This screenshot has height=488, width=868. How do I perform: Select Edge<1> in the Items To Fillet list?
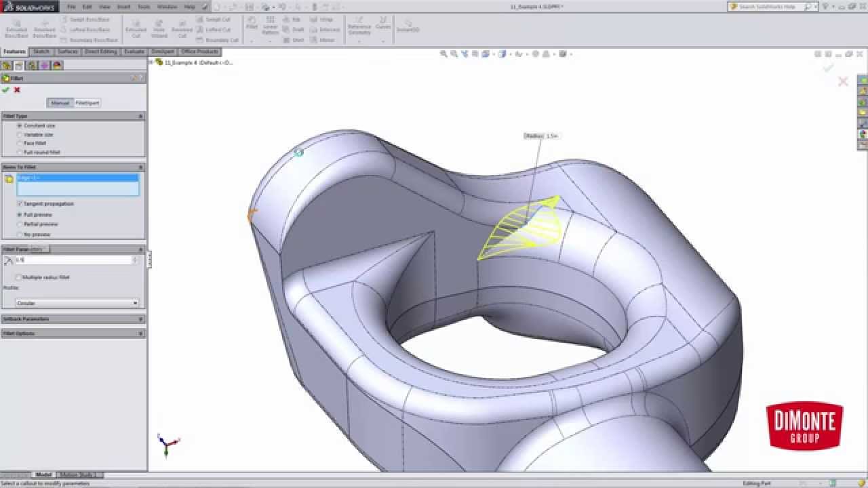pyautogui.click(x=77, y=178)
